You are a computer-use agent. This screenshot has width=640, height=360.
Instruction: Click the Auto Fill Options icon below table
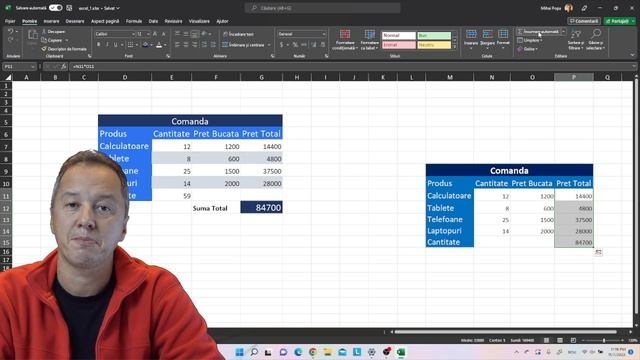pyautogui.click(x=598, y=252)
